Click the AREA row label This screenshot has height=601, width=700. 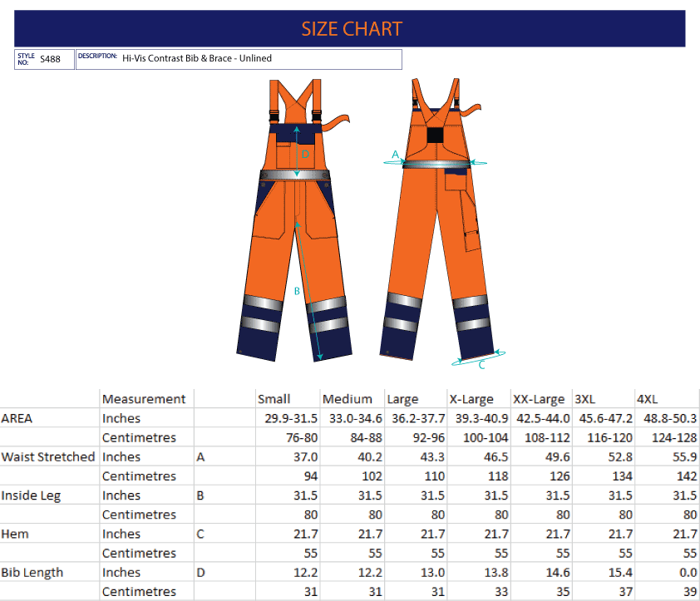17,418
